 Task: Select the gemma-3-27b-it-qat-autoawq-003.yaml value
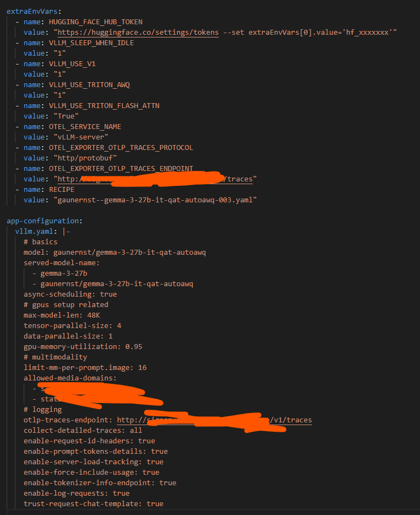[155, 200]
